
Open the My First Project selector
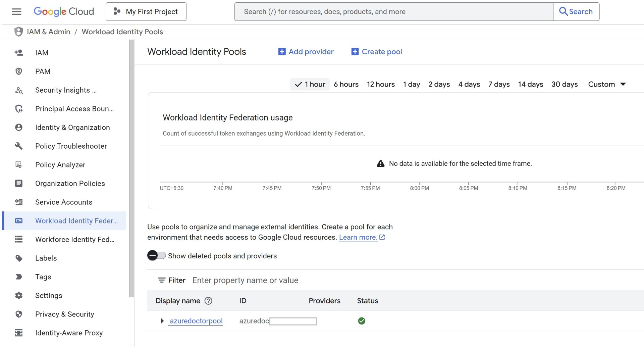(x=146, y=11)
